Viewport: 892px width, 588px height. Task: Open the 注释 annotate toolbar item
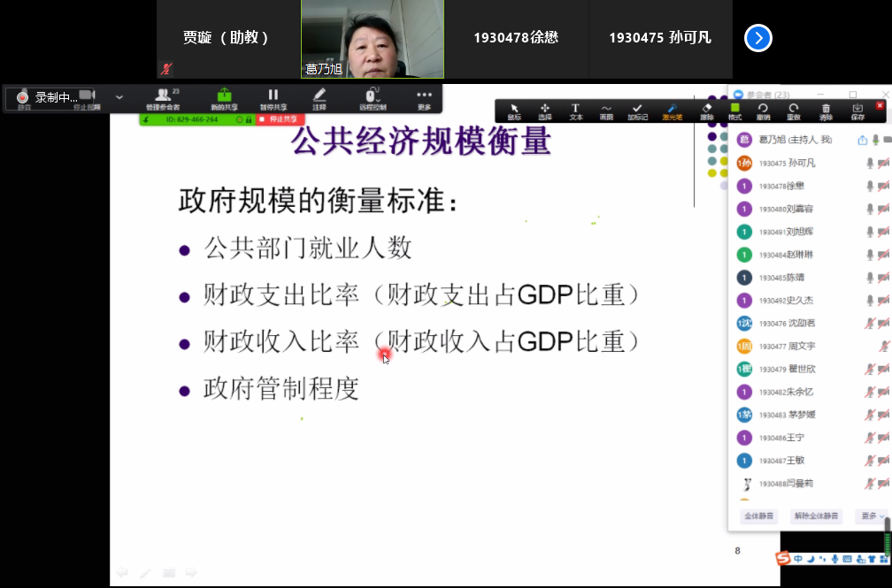tap(319, 98)
